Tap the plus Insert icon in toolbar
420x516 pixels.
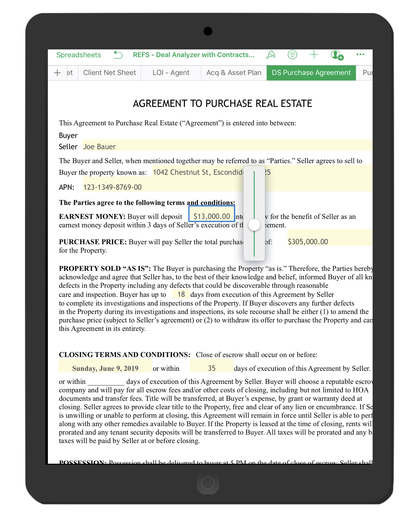314,55
